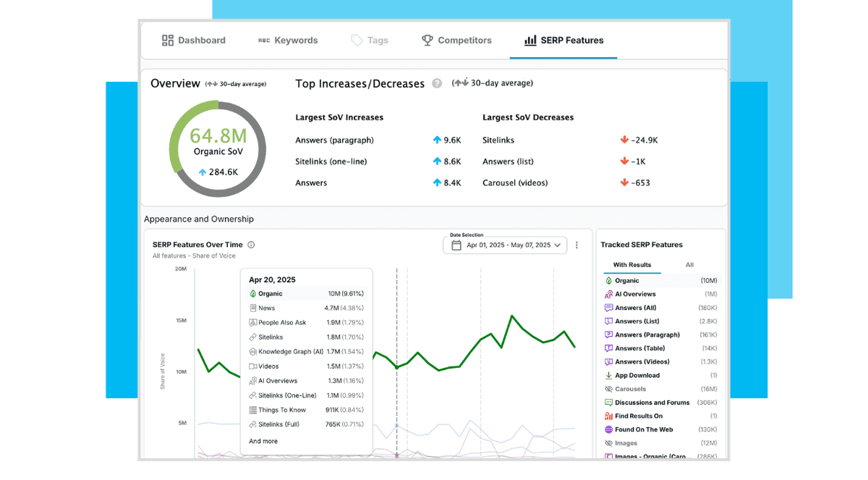Expand "And more" in the chart tooltip

263,442
